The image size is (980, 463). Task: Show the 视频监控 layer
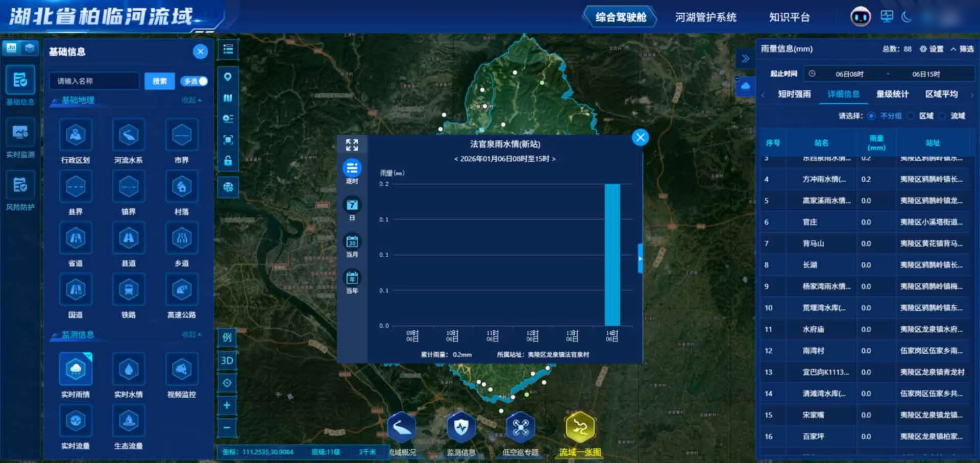(181, 370)
